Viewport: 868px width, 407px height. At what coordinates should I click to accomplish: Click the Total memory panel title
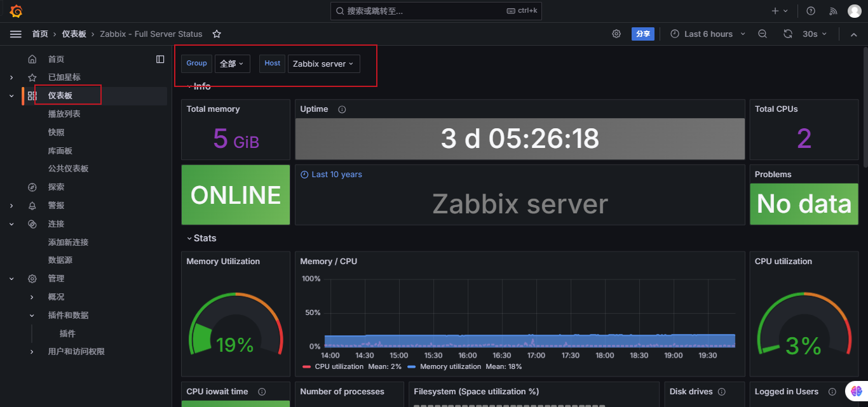click(x=213, y=109)
